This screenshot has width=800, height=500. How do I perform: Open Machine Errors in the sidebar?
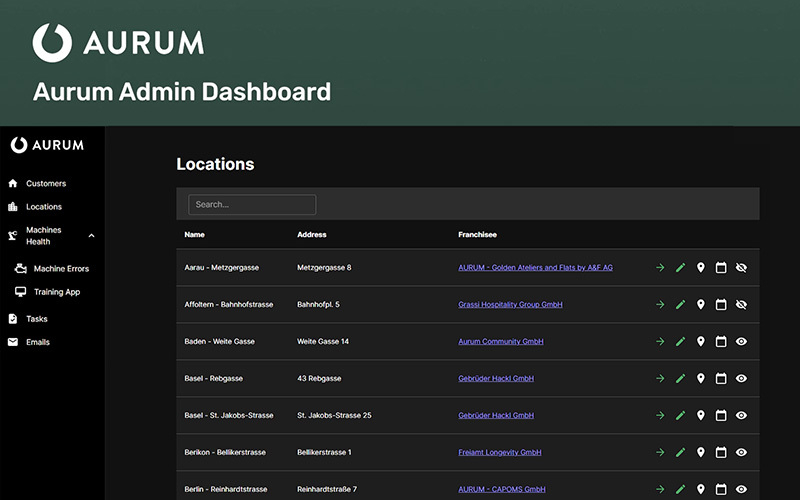coord(61,268)
